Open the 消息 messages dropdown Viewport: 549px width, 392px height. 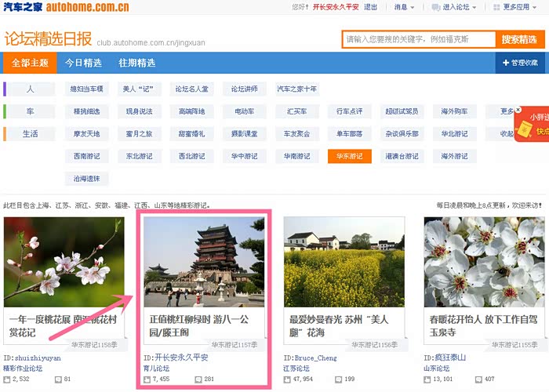404,7
